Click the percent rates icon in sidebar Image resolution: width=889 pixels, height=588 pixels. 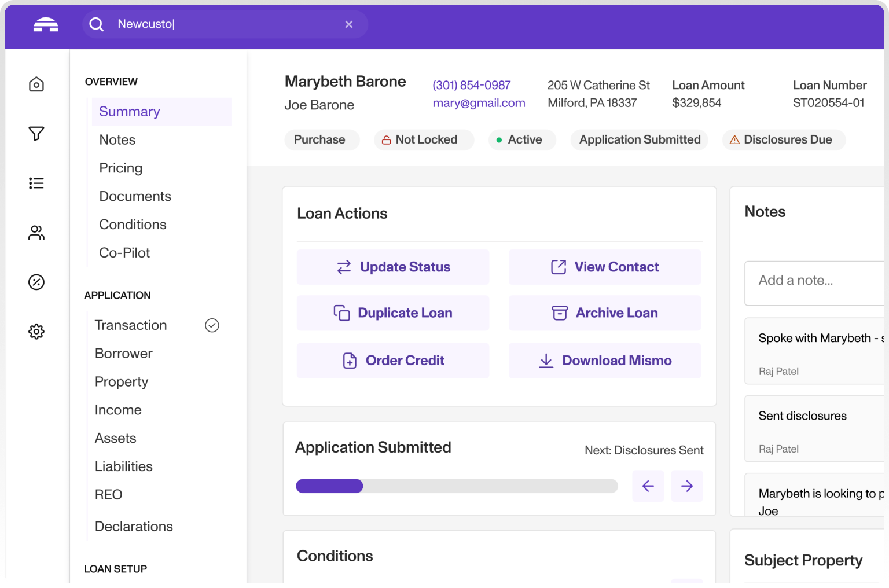(x=36, y=282)
